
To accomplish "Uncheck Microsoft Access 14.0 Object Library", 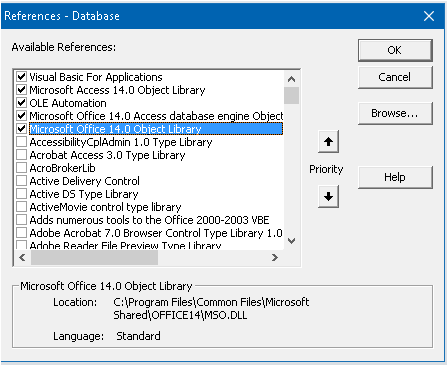I will click(21, 90).
